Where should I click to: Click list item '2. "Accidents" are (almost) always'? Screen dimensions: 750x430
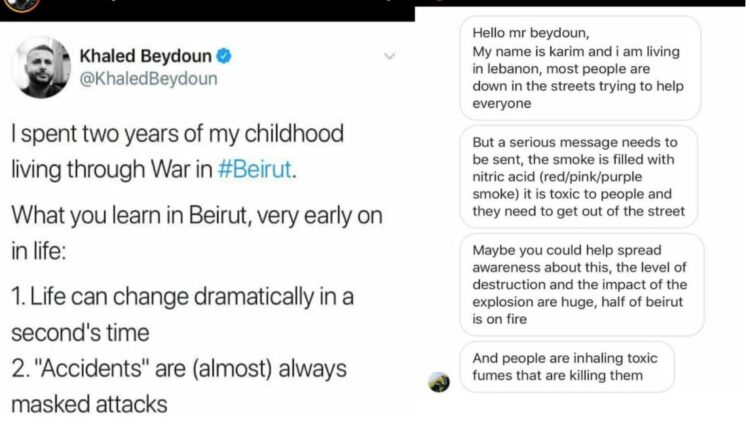179,368
